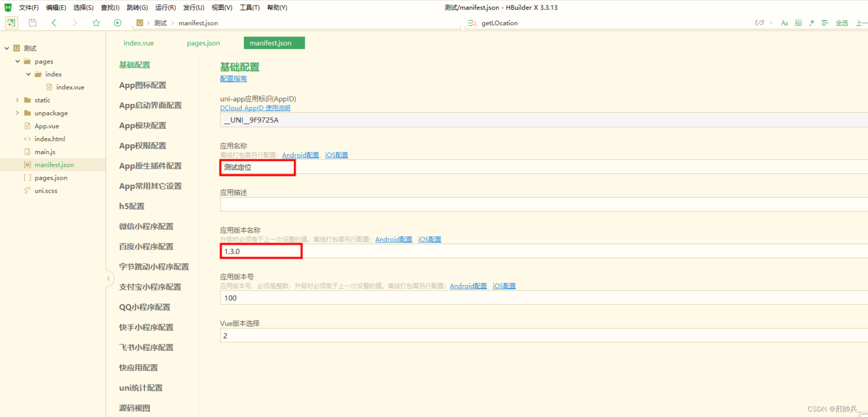868x417 pixels.
Task: Click the iOS配置 link under 应用版本号
Action: coord(504,286)
